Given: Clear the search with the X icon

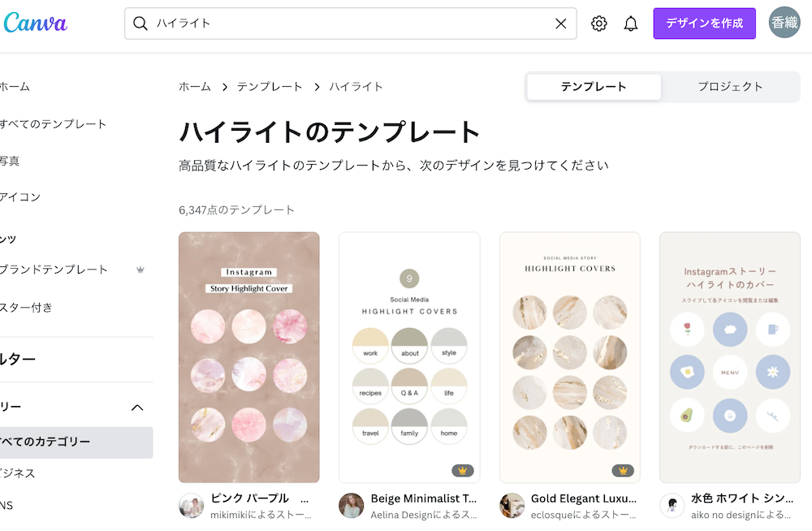Looking at the screenshot, I should click(x=560, y=23).
